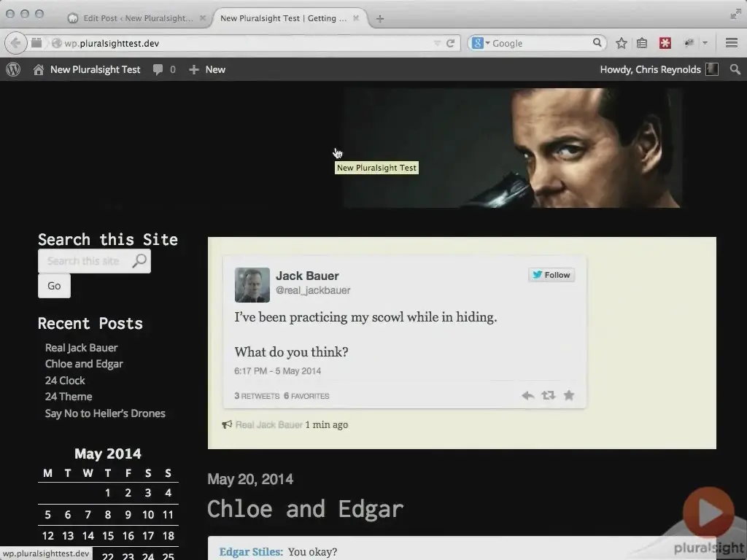Screen dimensions: 747x560
Task: Open the bookmarks list icon
Action: (x=642, y=43)
